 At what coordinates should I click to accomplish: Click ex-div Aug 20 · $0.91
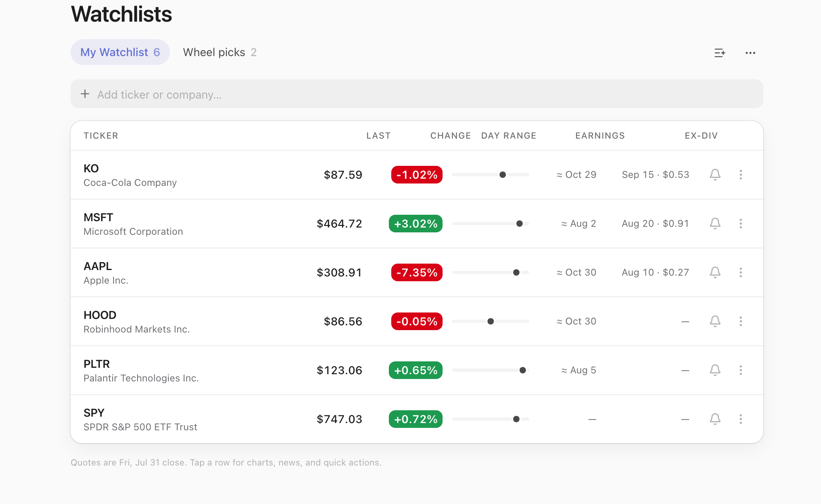click(655, 224)
